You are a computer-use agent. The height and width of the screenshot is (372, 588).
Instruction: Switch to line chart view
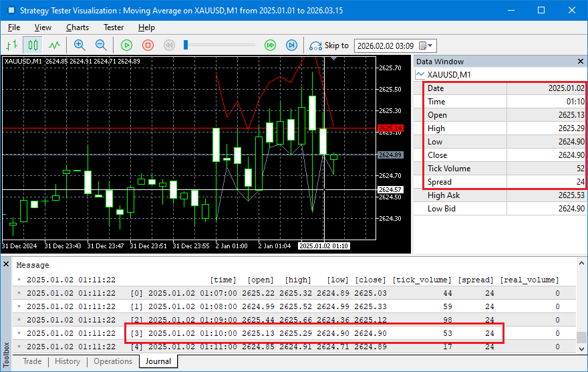(54, 45)
